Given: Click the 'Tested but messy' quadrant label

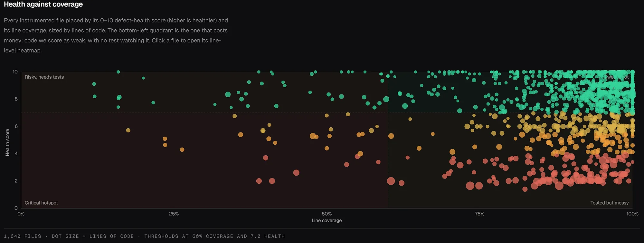Looking at the screenshot, I should pyautogui.click(x=610, y=203).
